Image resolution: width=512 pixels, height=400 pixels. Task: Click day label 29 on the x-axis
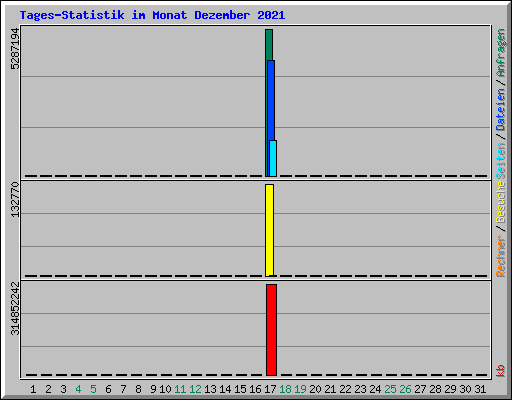click(450, 389)
